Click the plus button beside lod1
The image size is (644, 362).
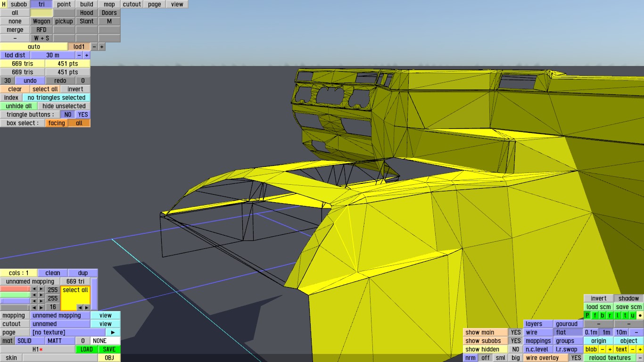click(102, 47)
